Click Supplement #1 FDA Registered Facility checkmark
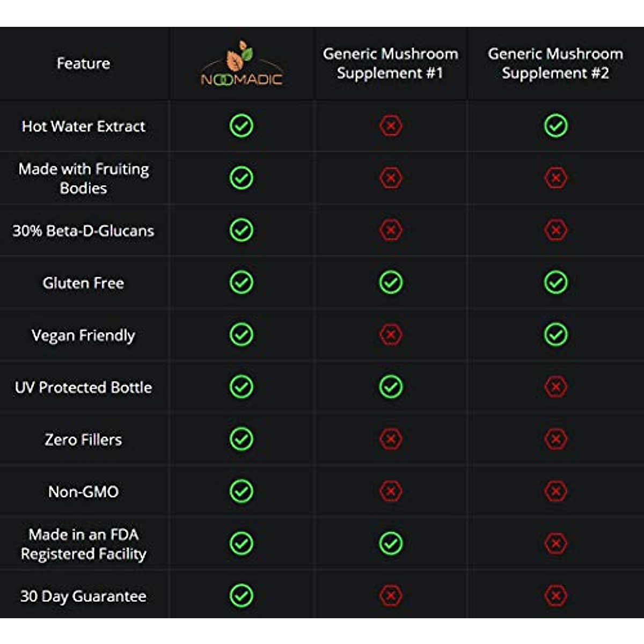Screen dimensions: 644x644 point(391,543)
